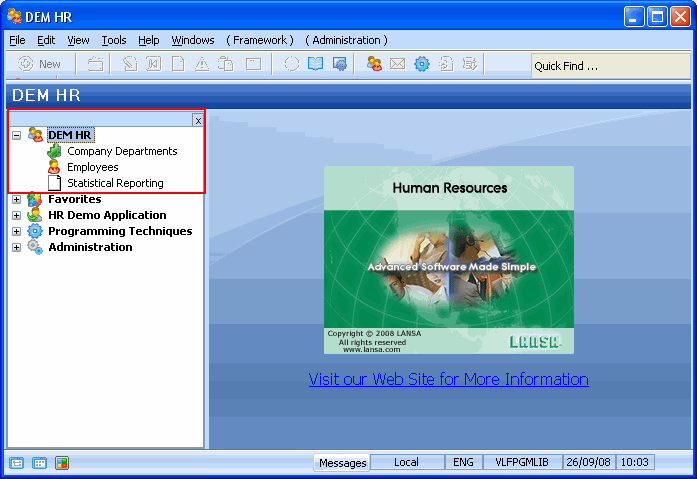Open the Help menu
The width and height of the screenshot is (697, 479).
(148, 40)
